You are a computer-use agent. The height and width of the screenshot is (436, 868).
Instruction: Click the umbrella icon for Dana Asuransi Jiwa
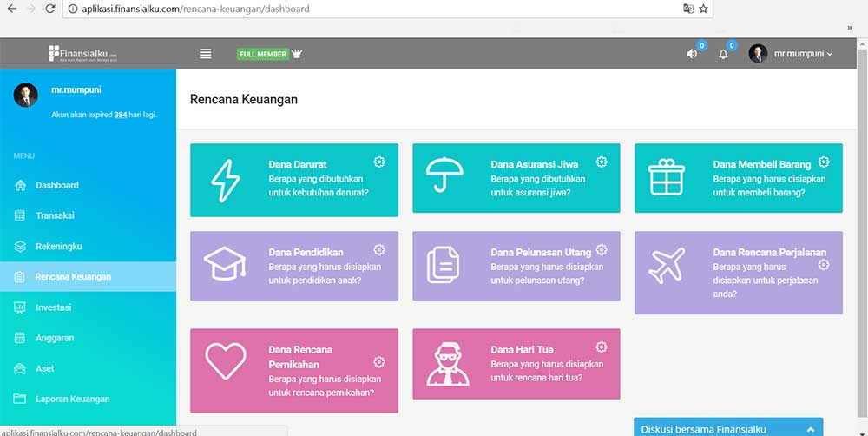point(444,179)
